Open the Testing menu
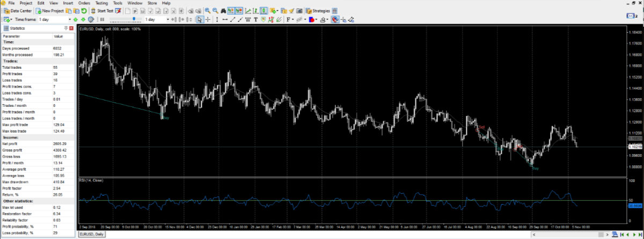644x239 pixels. pyautogui.click(x=102, y=3)
